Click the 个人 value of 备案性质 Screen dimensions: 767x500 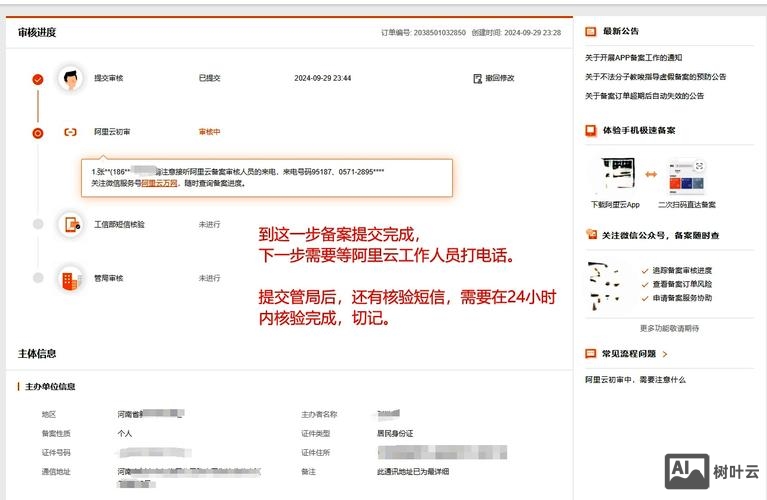(x=125, y=433)
